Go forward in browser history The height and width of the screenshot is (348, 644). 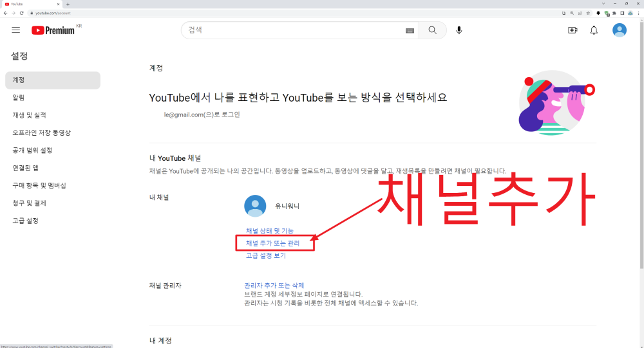[x=14, y=13]
